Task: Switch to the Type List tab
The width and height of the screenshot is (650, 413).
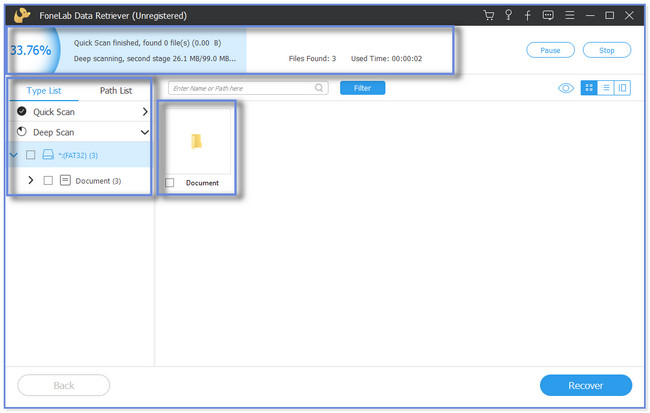Action: point(44,90)
